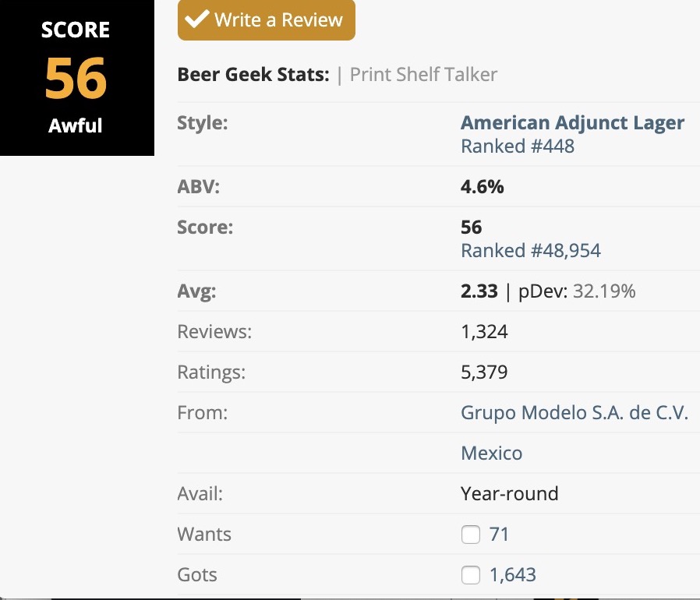700x600 pixels.
Task: Open the Print Shelf Talker link
Action: click(x=423, y=75)
